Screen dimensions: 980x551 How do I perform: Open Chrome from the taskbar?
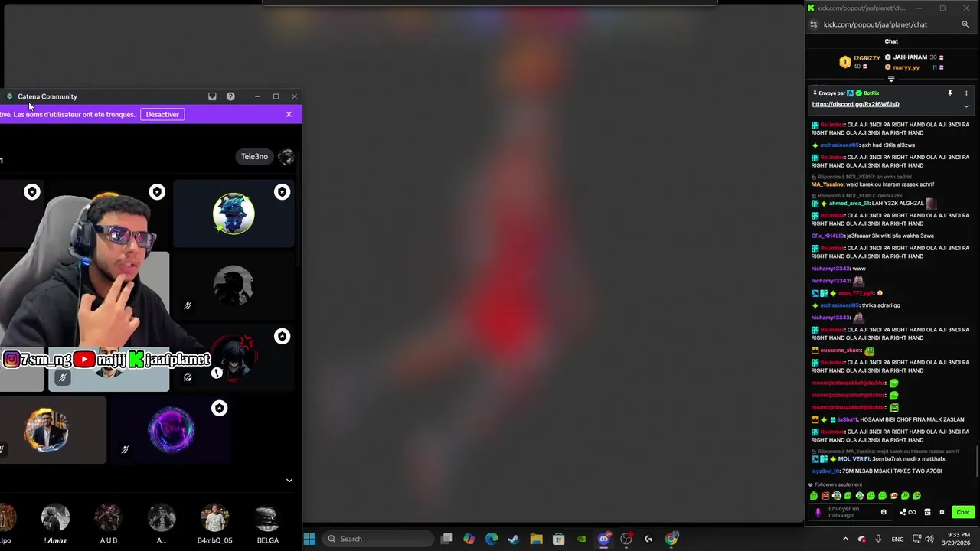[671, 539]
